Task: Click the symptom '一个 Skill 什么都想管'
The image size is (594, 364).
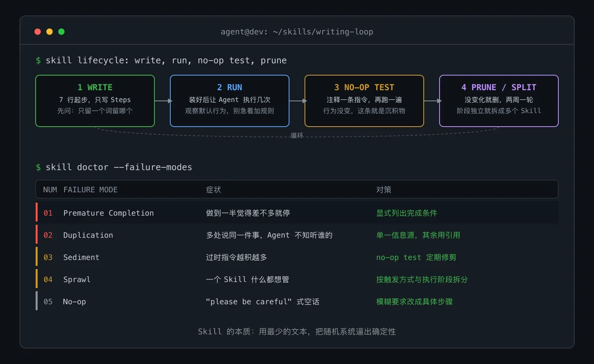Action: 247,279
